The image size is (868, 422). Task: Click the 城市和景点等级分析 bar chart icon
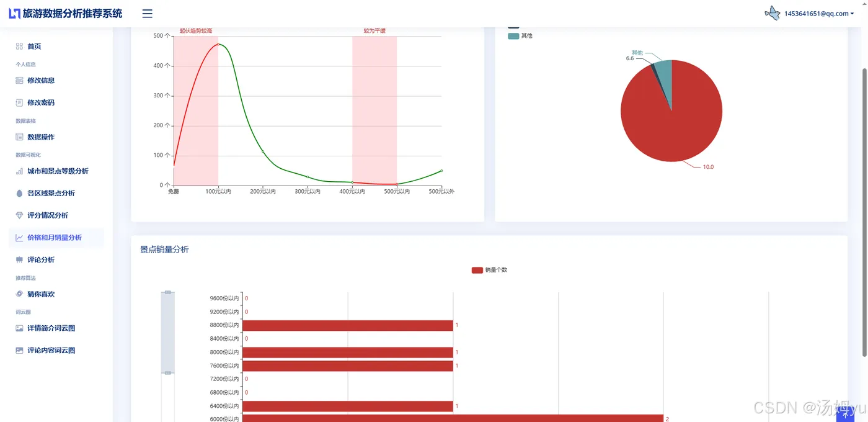pyautogui.click(x=19, y=171)
